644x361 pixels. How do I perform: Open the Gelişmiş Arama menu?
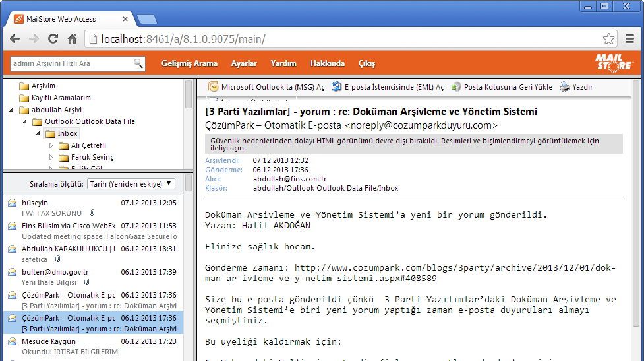(x=189, y=63)
